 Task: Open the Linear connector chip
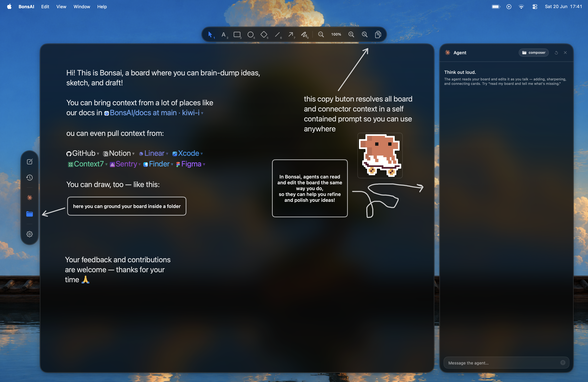coord(151,153)
